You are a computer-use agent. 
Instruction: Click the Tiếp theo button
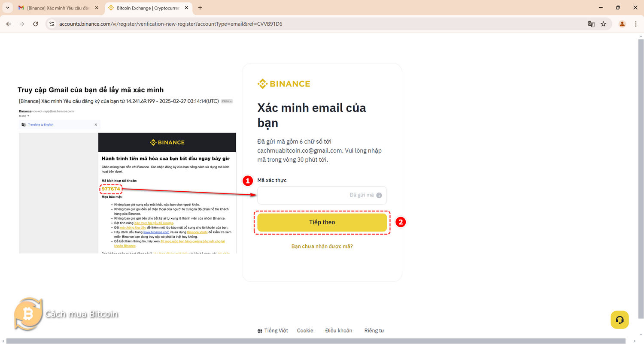[x=322, y=222]
